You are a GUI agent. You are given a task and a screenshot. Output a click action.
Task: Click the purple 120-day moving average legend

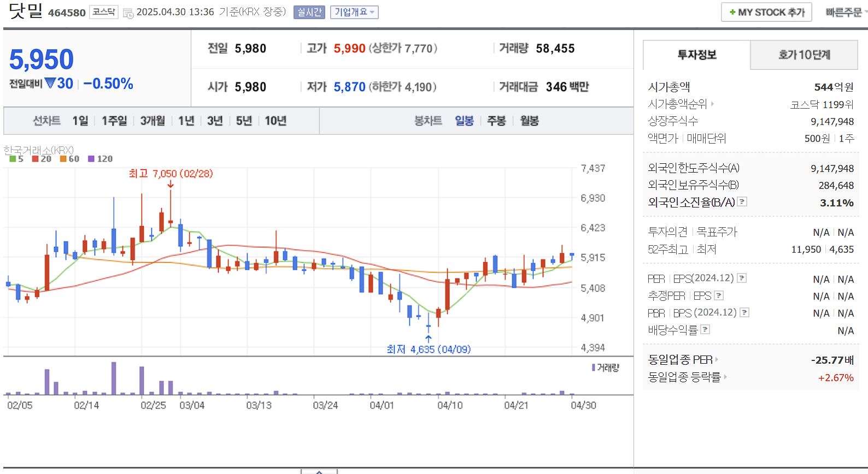click(100, 159)
